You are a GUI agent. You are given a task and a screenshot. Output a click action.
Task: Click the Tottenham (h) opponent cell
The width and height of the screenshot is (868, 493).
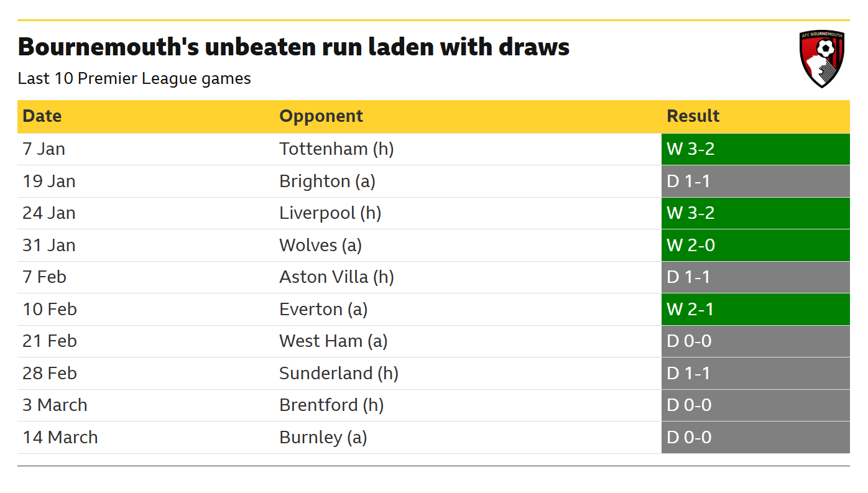pyautogui.click(x=336, y=149)
